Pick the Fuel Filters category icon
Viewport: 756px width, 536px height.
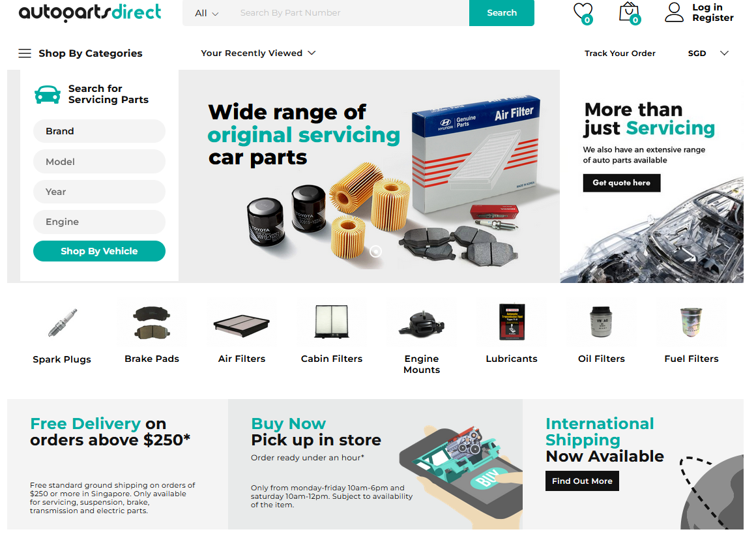pyautogui.click(x=691, y=321)
